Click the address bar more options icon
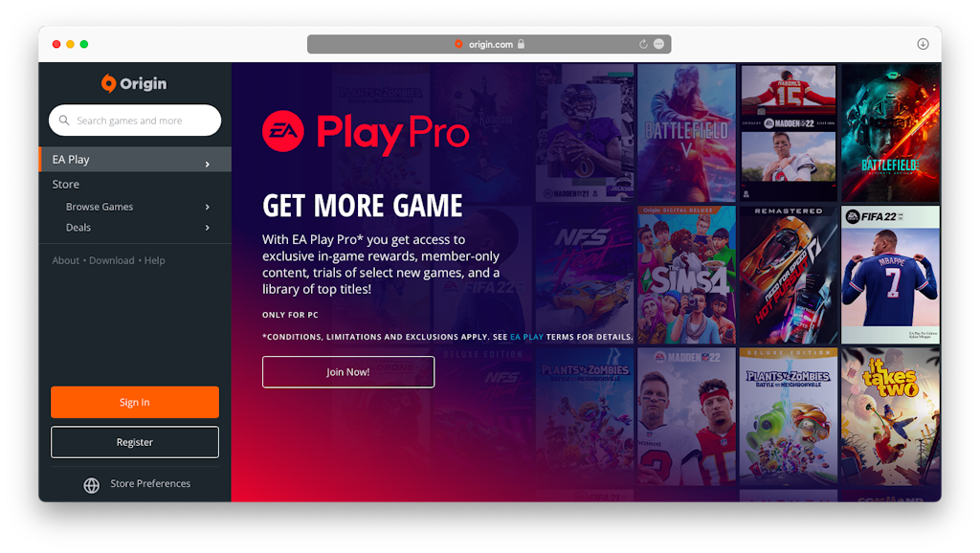 (658, 44)
